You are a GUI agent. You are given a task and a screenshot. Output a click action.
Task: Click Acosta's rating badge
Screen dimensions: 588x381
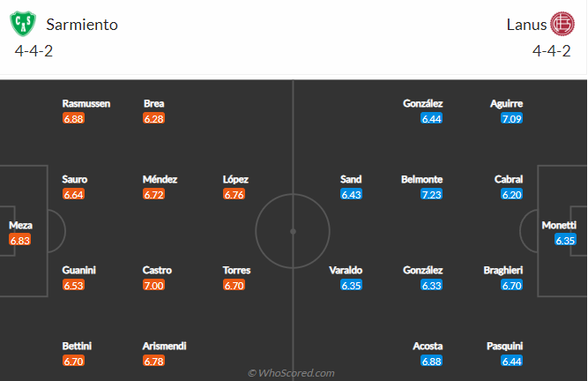pyautogui.click(x=432, y=361)
